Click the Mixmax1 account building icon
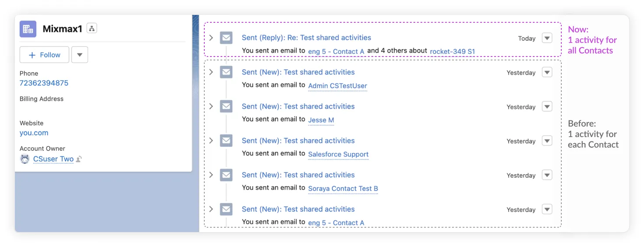 pos(28,29)
